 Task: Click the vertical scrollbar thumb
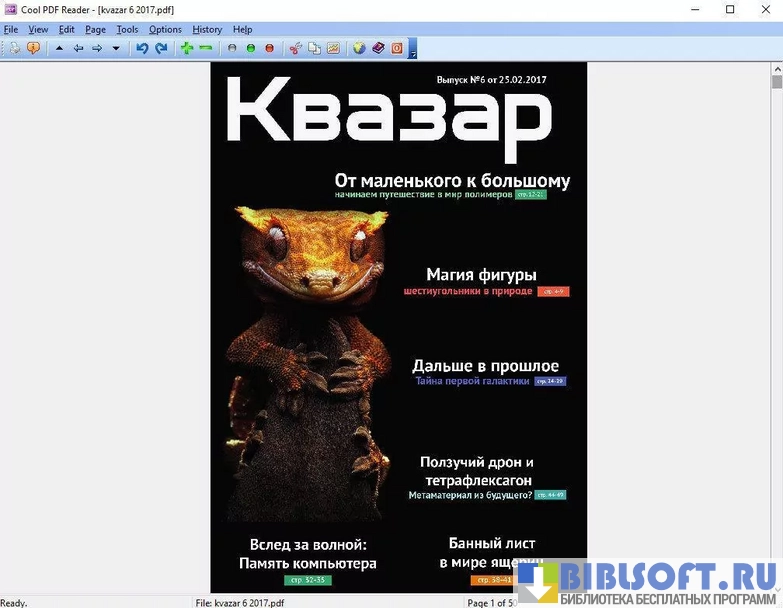(x=777, y=83)
